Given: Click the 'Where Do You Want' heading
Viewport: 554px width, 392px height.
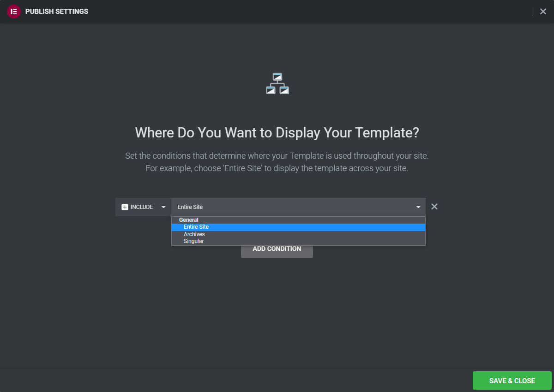Looking at the screenshot, I should tap(277, 133).
